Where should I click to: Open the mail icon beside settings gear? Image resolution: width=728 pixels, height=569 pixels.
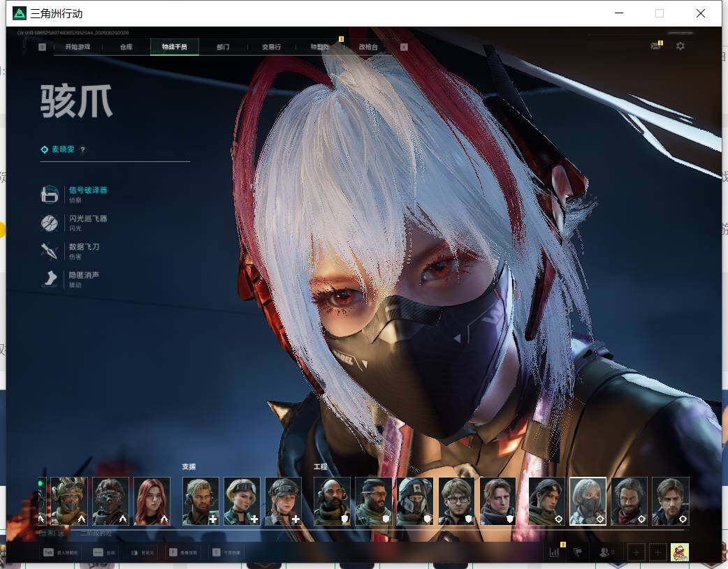point(655,46)
